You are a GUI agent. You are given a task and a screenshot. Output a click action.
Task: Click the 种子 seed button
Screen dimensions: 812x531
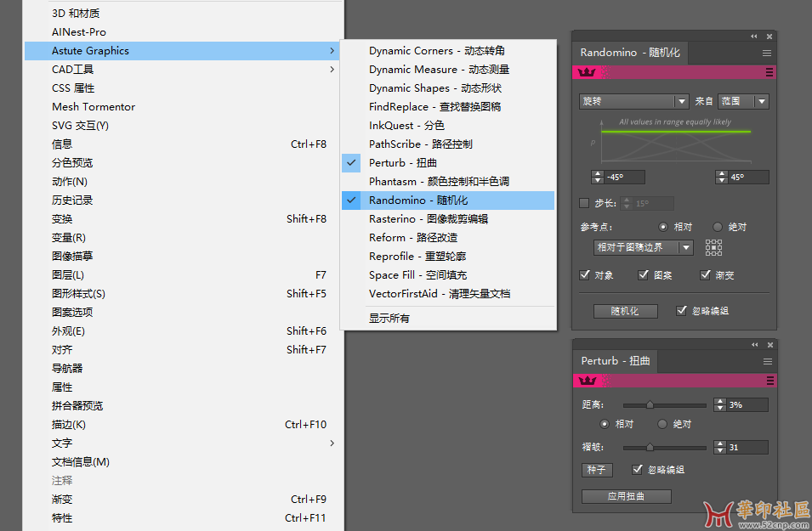(597, 470)
